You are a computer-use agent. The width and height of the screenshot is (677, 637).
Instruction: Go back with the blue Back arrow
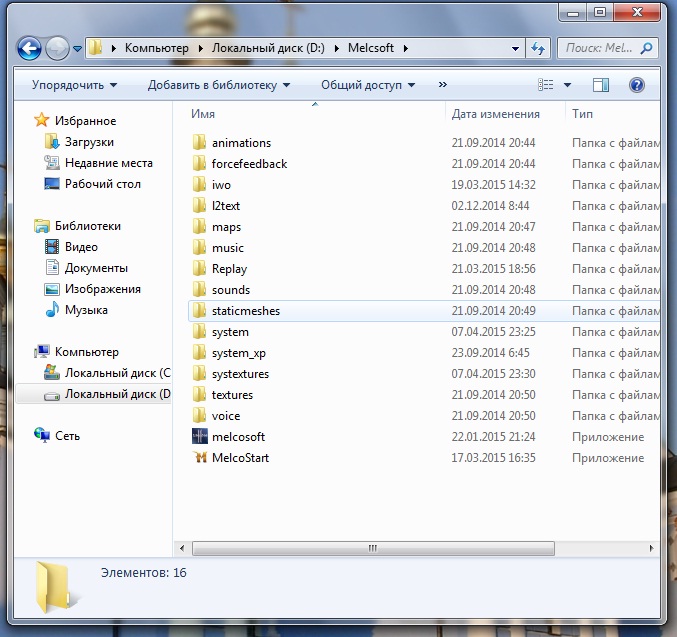coord(29,48)
